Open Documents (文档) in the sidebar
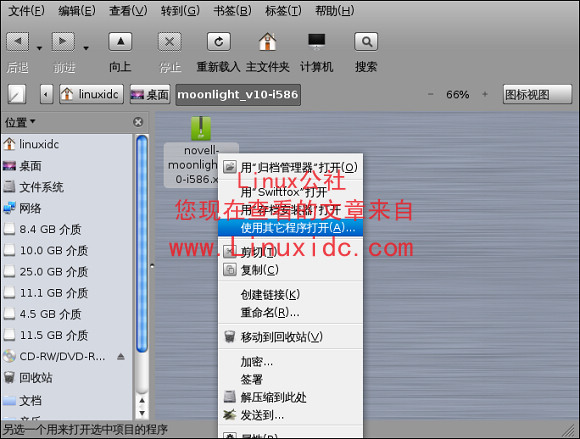Image resolution: width=580 pixels, height=439 pixels. 67,401
